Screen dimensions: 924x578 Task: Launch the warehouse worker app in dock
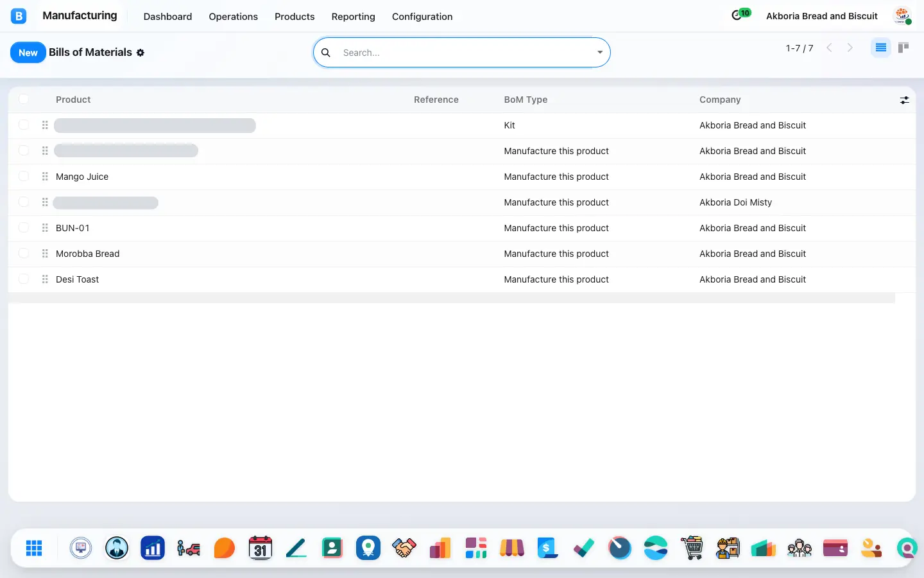(728, 548)
